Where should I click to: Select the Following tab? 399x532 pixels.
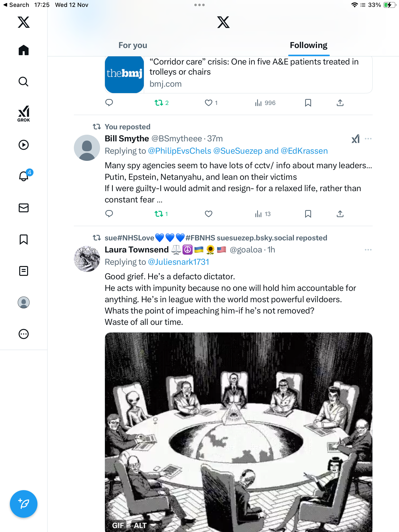pyautogui.click(x=308, y=45)
